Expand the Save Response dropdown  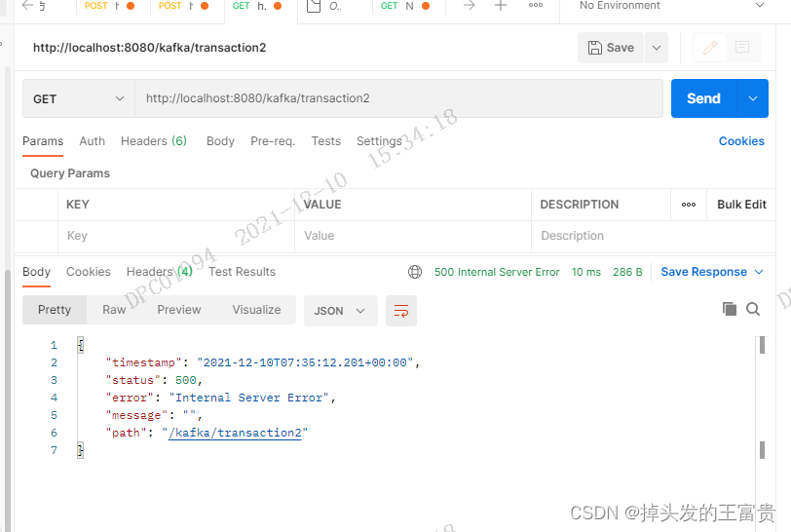[x=759, y=272]
